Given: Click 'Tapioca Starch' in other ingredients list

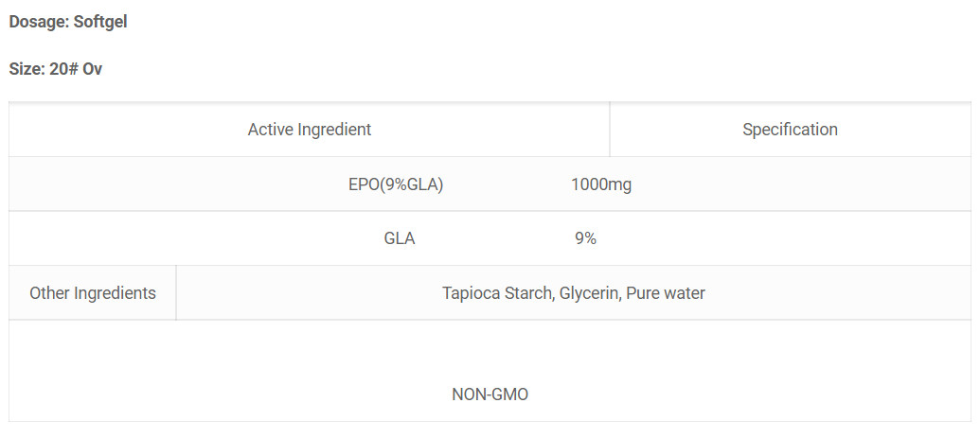Looking at the screenshot, I should [x=497, y=293].
